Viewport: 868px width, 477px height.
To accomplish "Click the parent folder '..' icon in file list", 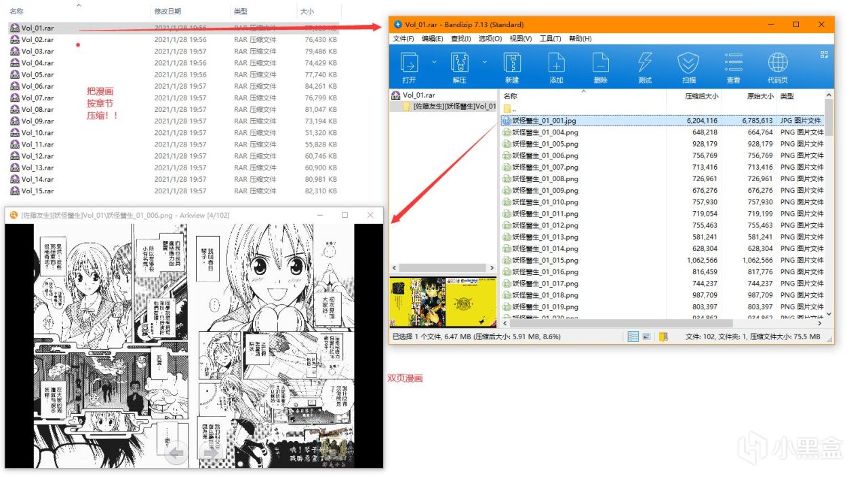I will pyautogui.click(x=508, y=109).
